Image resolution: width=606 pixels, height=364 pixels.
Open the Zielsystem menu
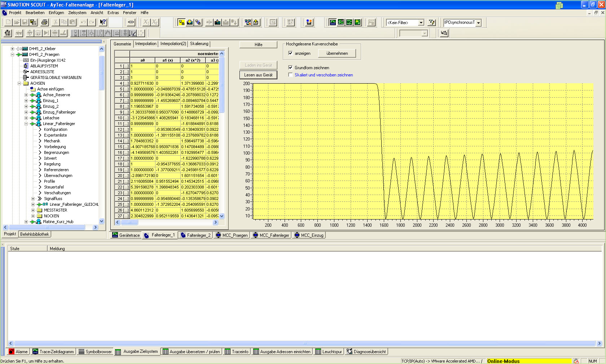(x=77, y=13)
